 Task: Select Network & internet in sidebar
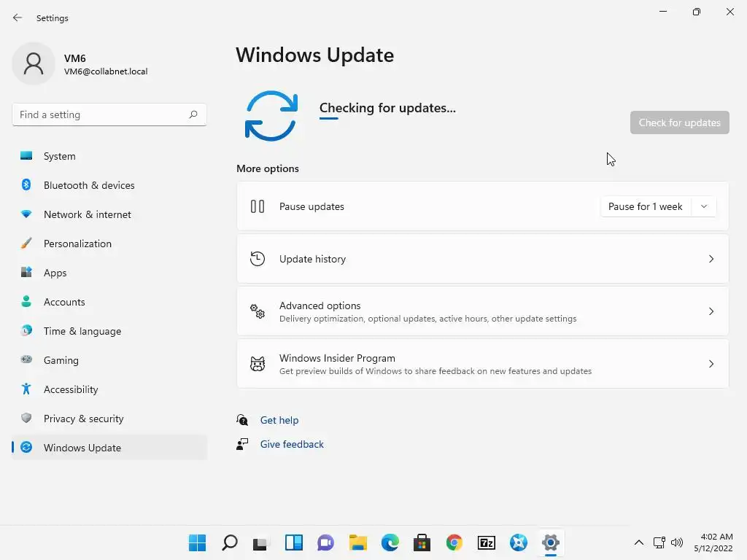tap(109, 214)
